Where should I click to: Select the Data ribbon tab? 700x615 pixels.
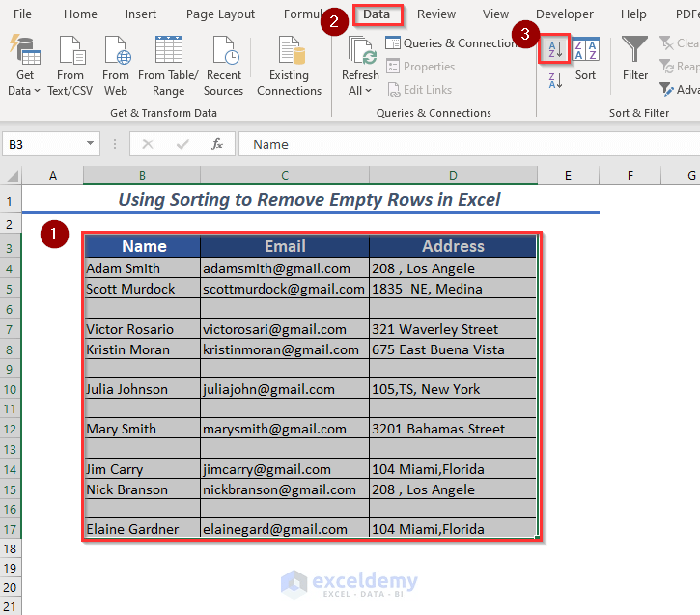377,14
